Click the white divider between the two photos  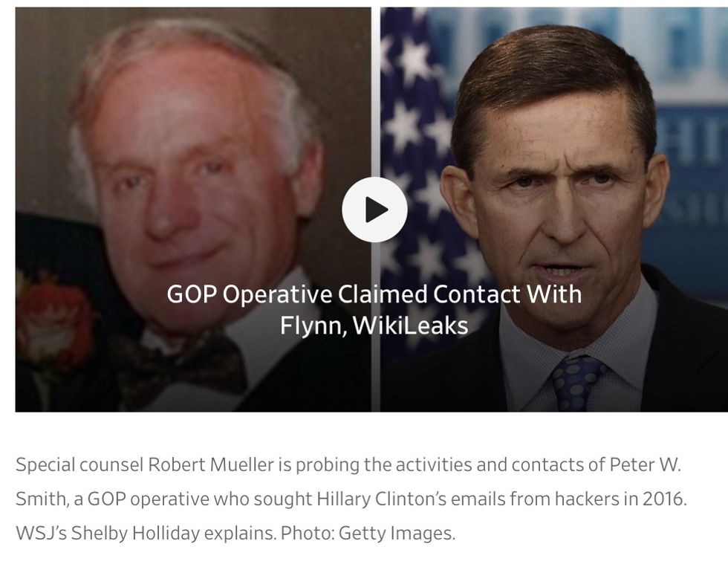(376, 209)
